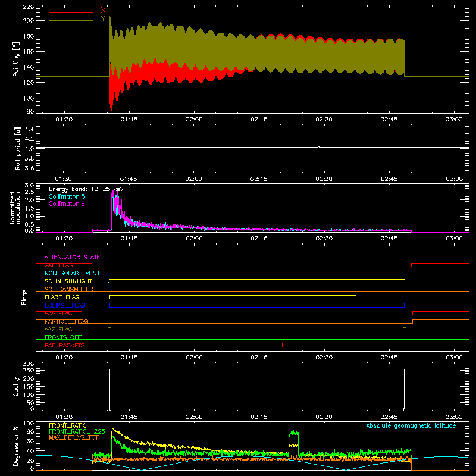Click the red legend line for X
This screenshot has width=476, height=476.
(x=71, y=12)
